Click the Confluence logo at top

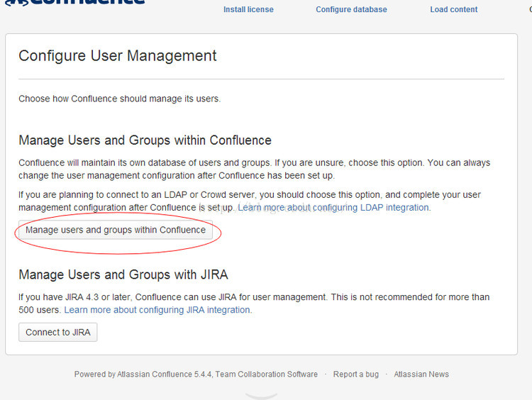[75, 3]
